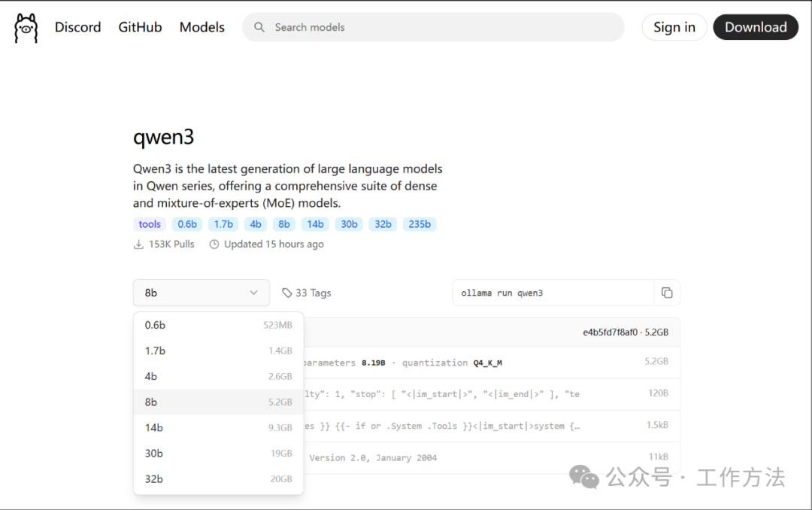Choose 1.7b 1.4GB from the dropdown

(x=218, y=351)
